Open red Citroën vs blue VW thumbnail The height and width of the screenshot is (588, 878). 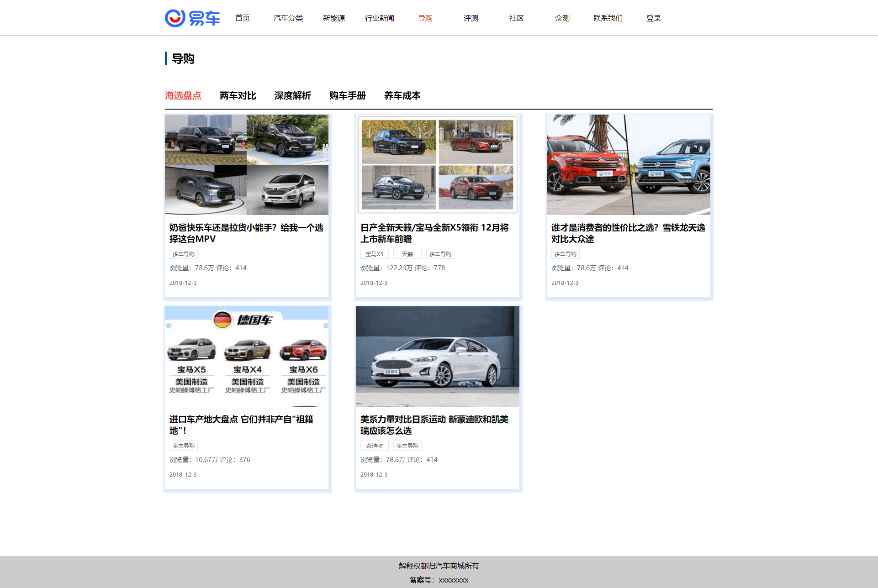[x=629, y=165]
